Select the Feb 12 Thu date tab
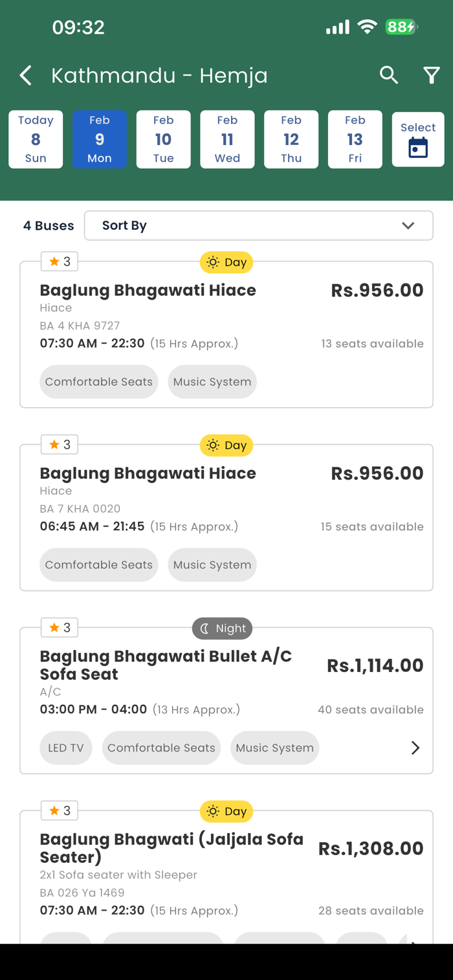Screen dimensions: 453x980 (x=291, y=139)
